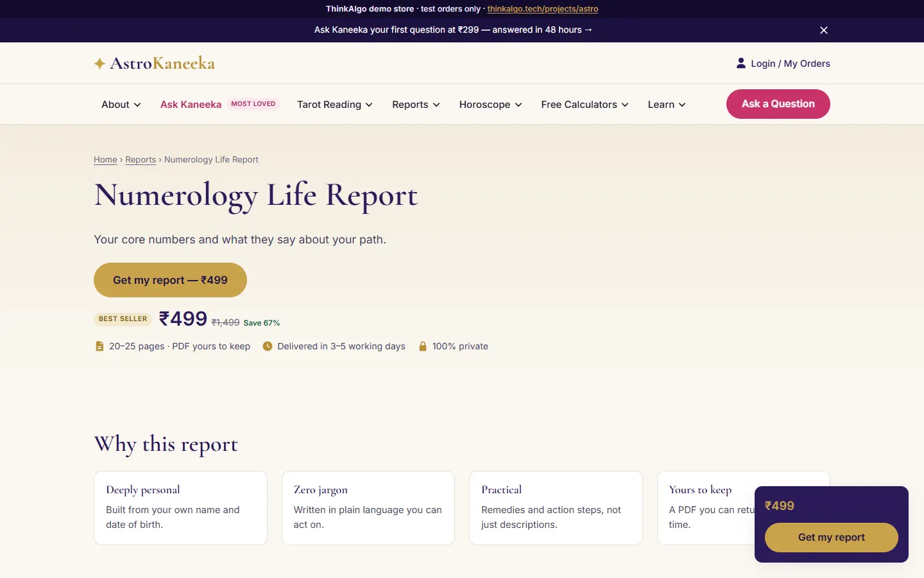Image resolution: width=924 pixels, height=578 pixels.
Task: Open Login / My Orders link
Action: point(783,64)
